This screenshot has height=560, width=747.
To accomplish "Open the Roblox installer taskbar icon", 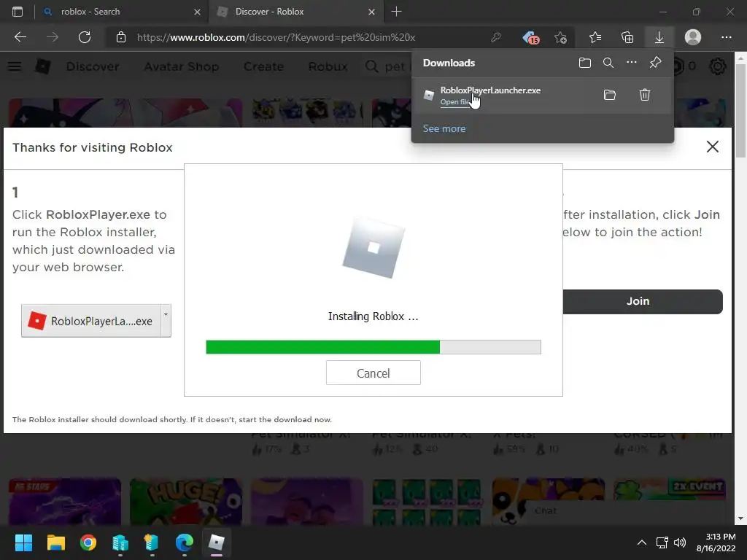I will pos(216,542).
